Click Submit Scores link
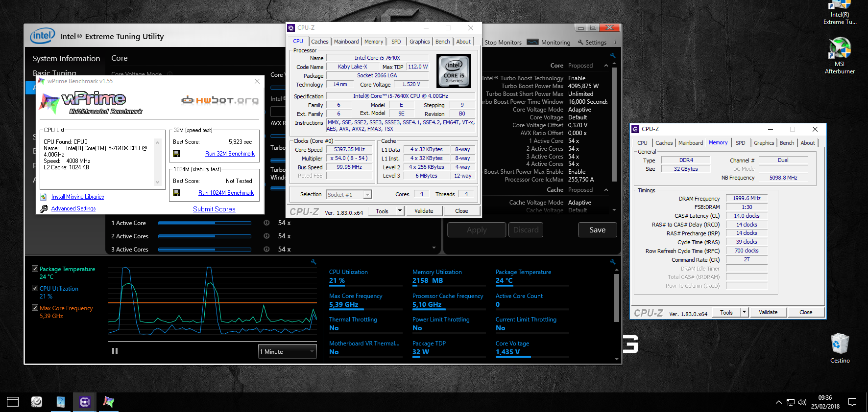 [x=214, y=209]
